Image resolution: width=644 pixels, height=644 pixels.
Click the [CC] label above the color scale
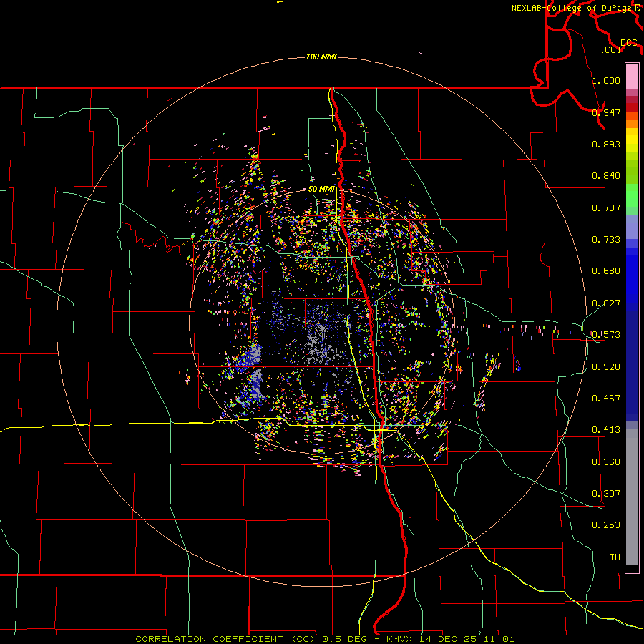[610, 49]
